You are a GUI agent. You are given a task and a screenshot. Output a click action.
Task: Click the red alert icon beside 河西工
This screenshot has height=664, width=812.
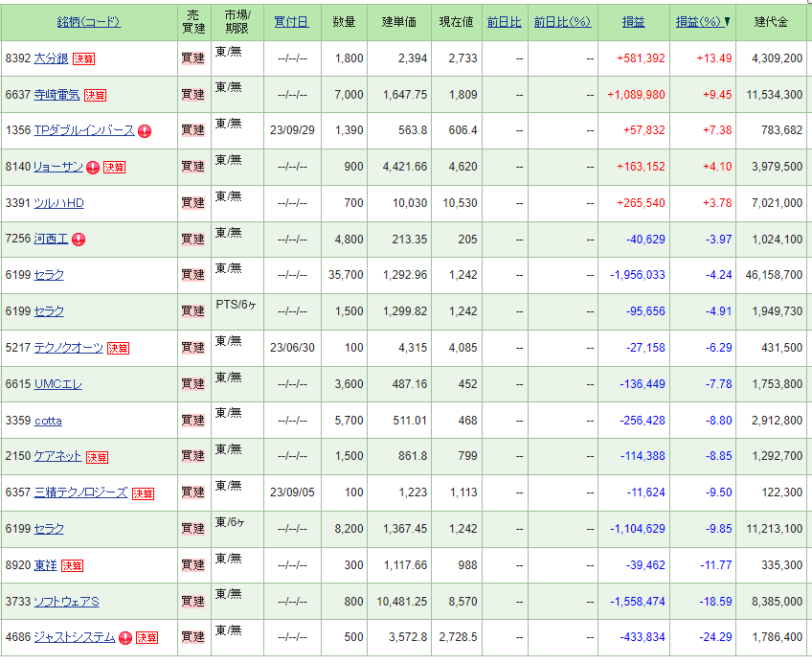79,240
